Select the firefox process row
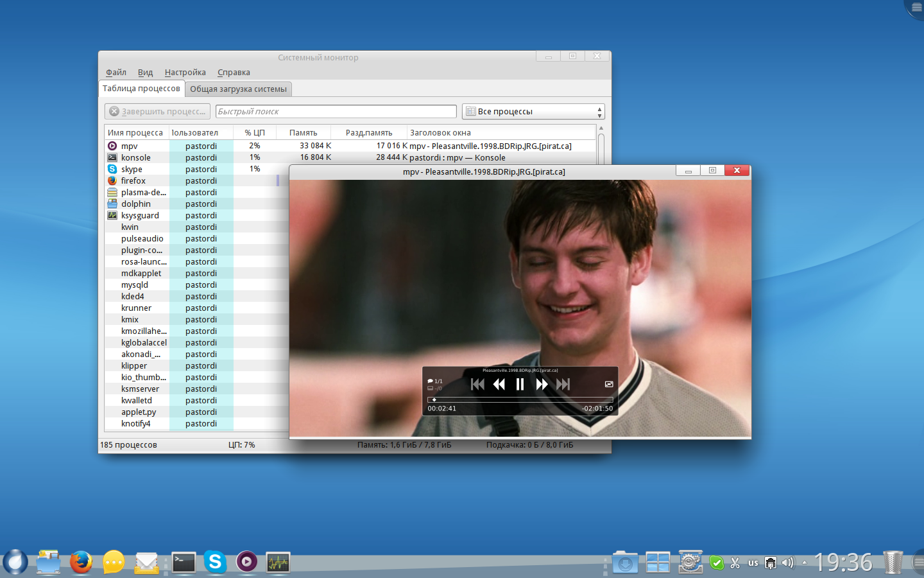The width and height of the screenshot is (924, 578). [x=133, y=181]
